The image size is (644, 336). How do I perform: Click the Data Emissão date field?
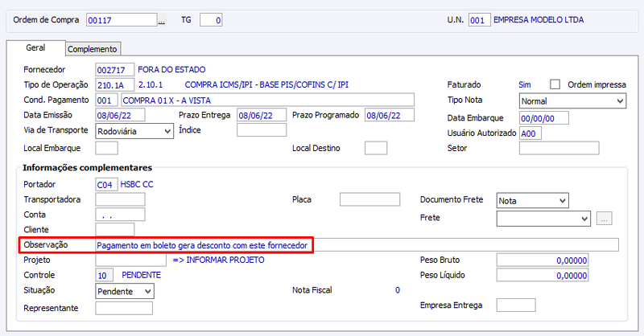point(120,116)
